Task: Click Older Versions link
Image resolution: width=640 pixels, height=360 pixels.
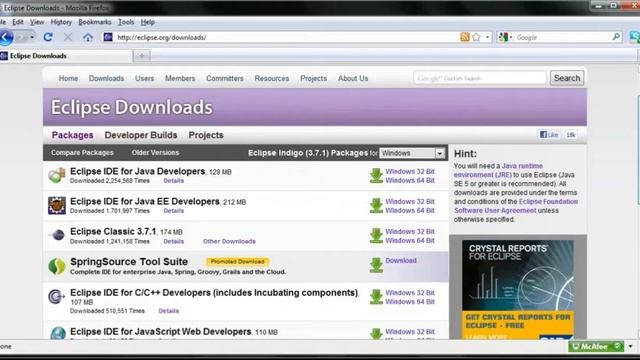Action: point(155,153)
